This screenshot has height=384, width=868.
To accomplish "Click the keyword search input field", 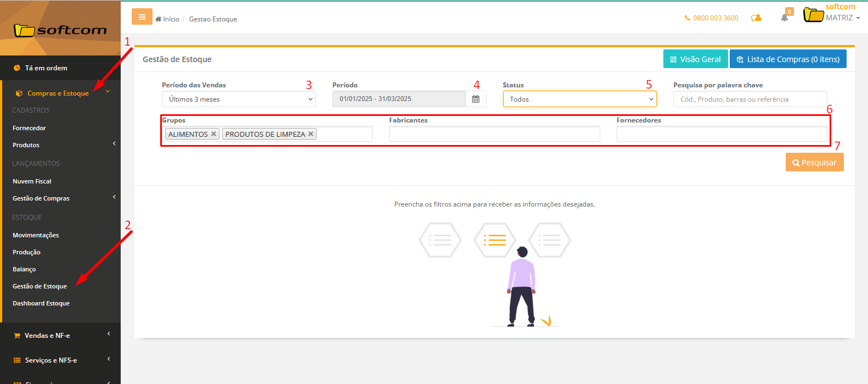I will coord(749,99).
